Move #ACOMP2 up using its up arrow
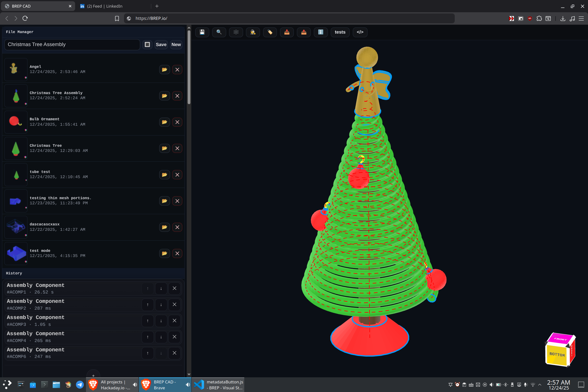 coord(147,305)
